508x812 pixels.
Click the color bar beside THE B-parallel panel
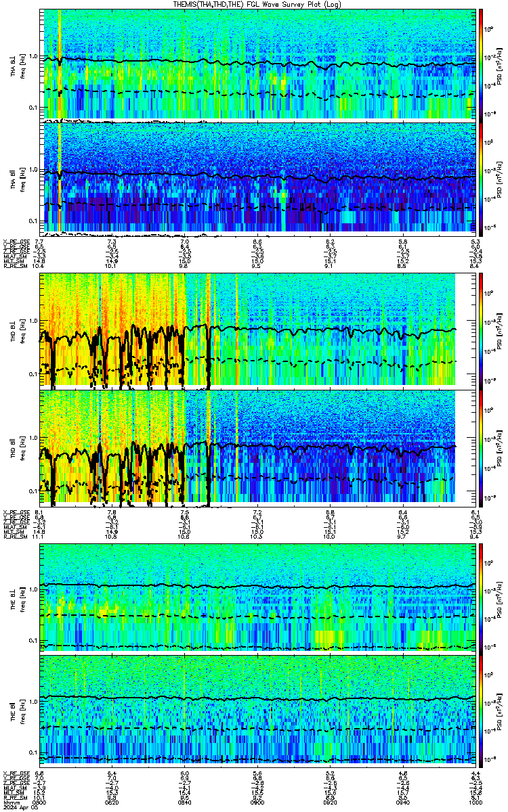tap(482, 710)
